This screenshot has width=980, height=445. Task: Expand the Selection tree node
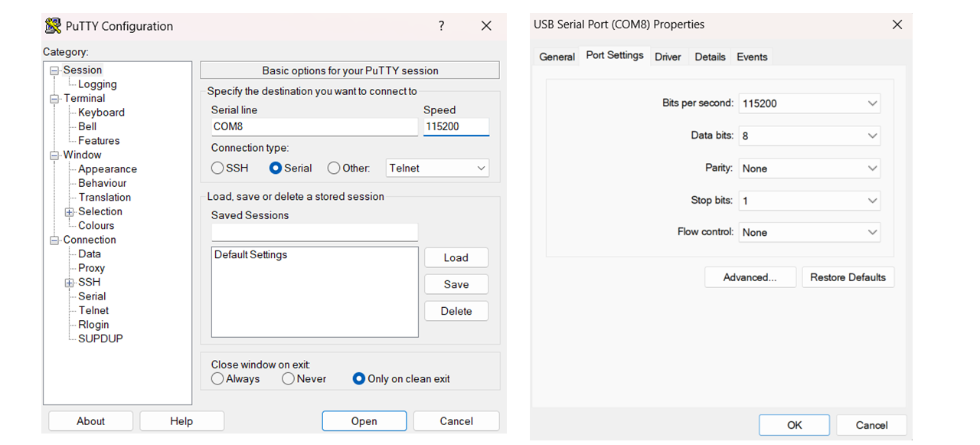(x=70, y=212)
